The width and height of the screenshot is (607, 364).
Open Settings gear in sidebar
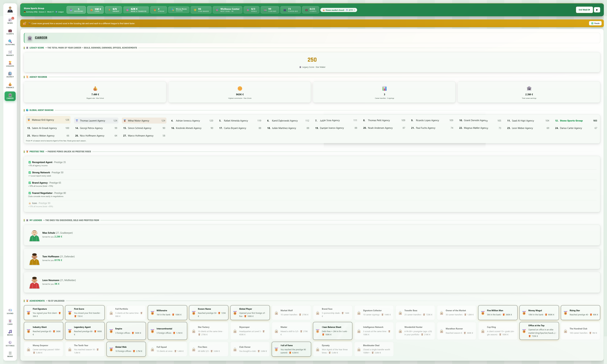[10, 344]
